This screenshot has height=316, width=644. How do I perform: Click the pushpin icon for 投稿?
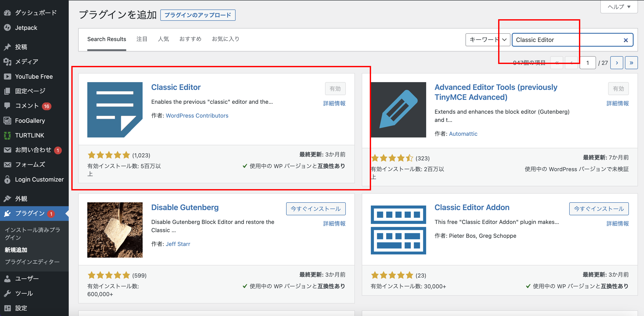click(x=8, y=47)
